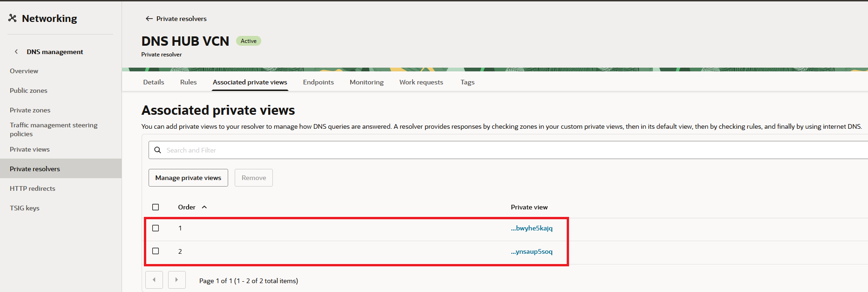The height and width of the screenshot is (292, 868).
Task: Click the search magnifier icon
Action: (158, 150)
